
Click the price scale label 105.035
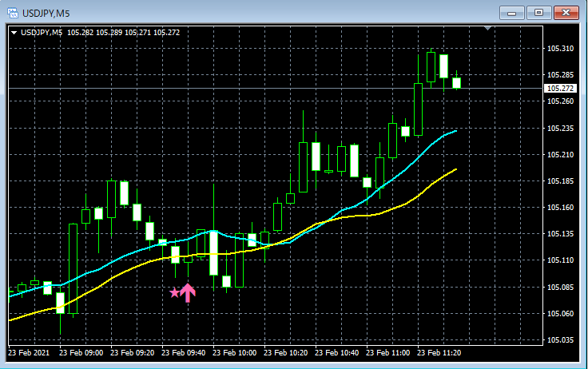(560, 340)
